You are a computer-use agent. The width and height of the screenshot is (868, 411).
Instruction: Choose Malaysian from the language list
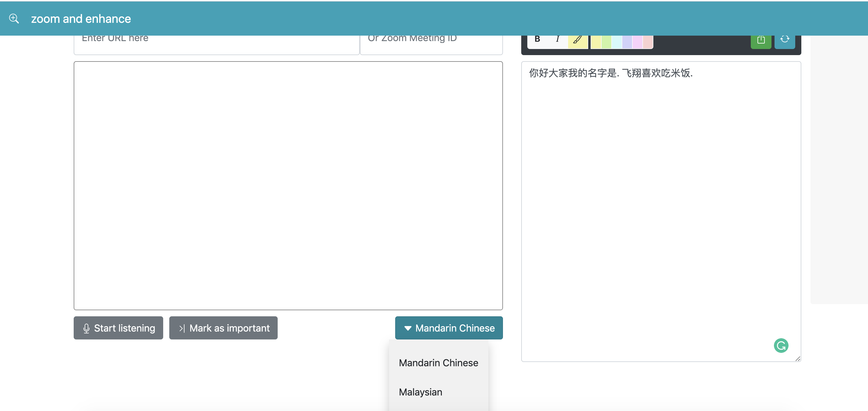420,392
